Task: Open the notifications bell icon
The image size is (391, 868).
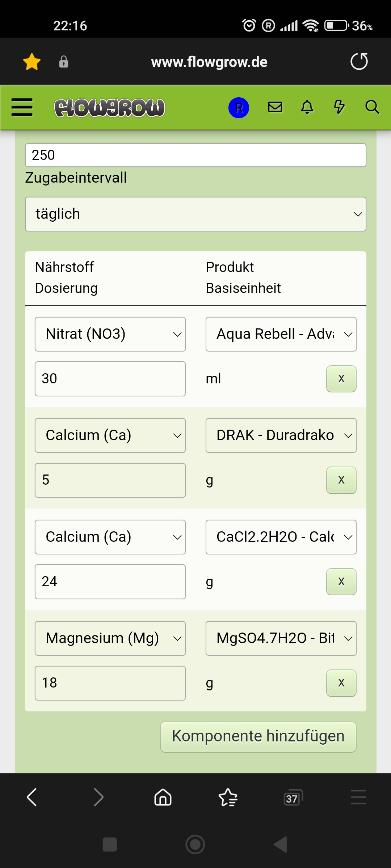Action: [307, 107]
